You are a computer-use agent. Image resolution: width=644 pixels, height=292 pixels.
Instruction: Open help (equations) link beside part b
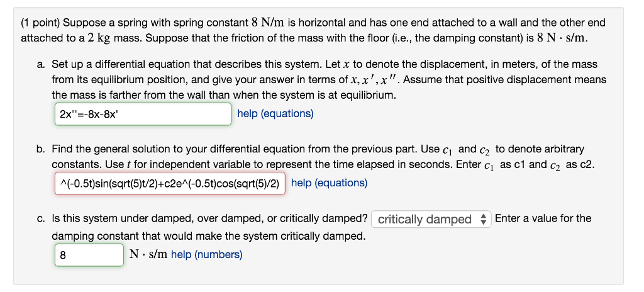(330, 182)
